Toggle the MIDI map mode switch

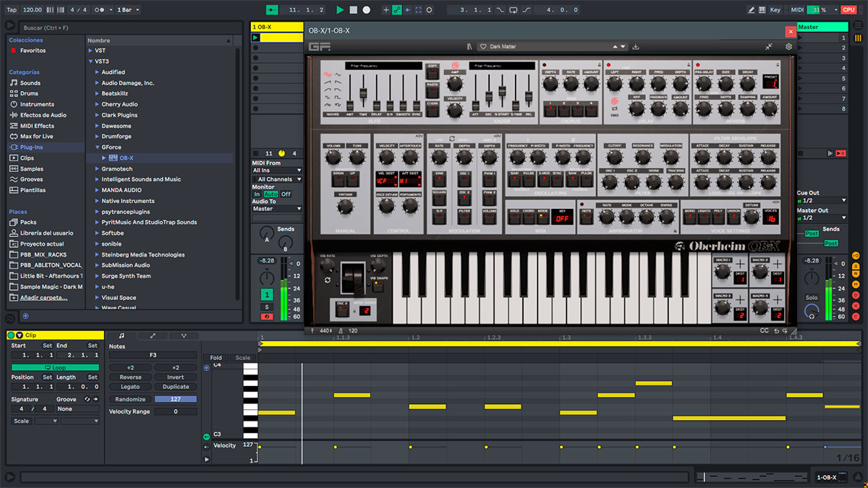pos(797,10)
